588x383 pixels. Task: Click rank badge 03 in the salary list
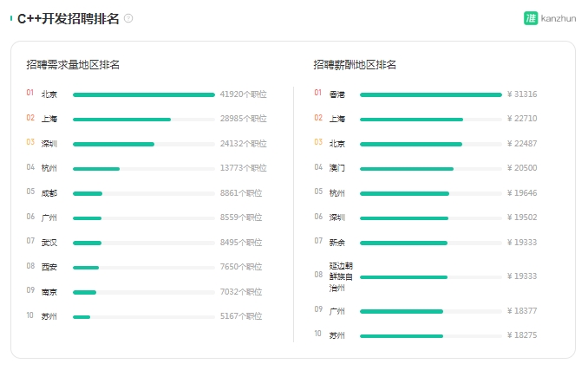tap(318, 143)
